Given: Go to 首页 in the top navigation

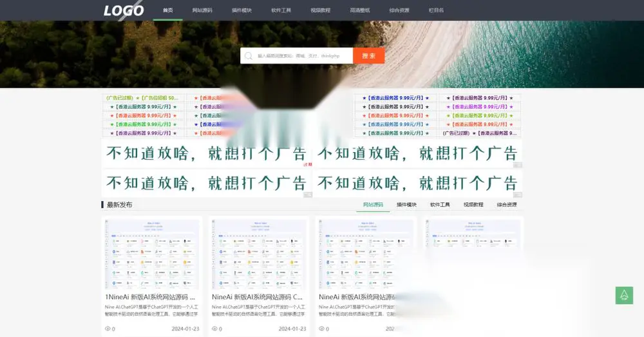Looking at the screenshot, I should [x=167, y=10].
